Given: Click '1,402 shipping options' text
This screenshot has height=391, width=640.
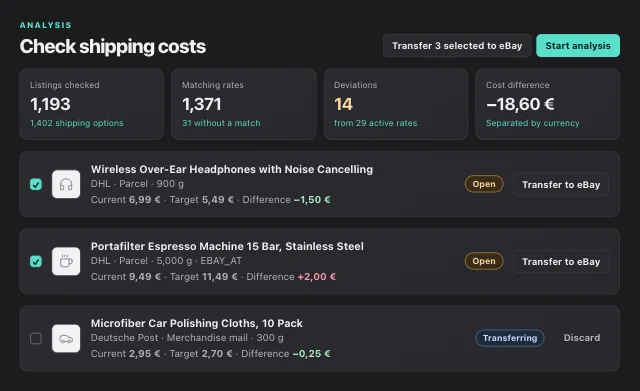Looking at the screenshot, I should (x=77, y=123).
